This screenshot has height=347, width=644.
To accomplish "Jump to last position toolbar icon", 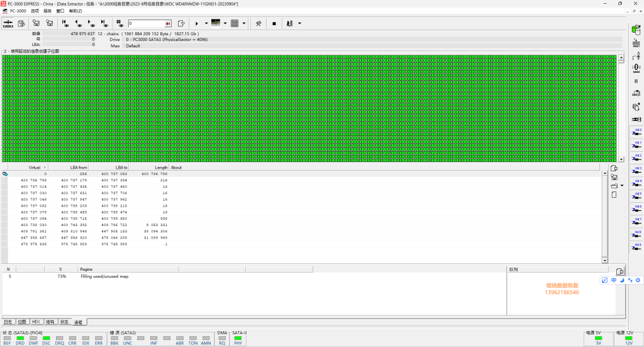I will [104, 23].
